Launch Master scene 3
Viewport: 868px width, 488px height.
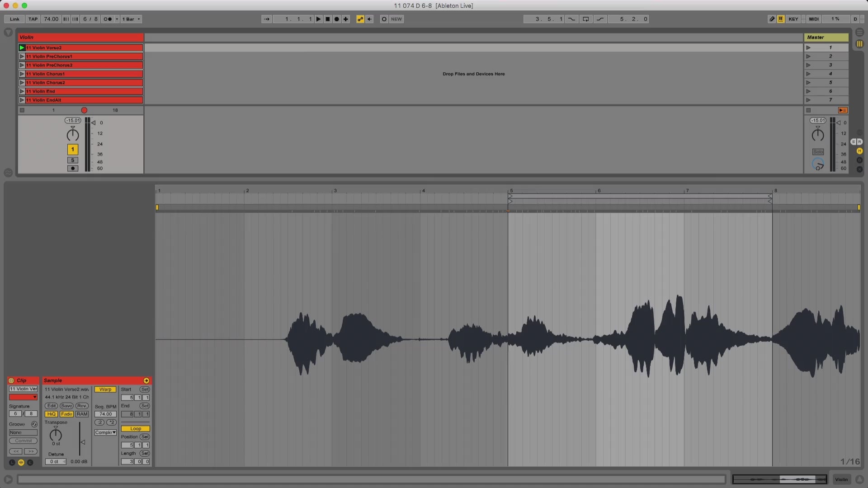click(x=808, y=65)
